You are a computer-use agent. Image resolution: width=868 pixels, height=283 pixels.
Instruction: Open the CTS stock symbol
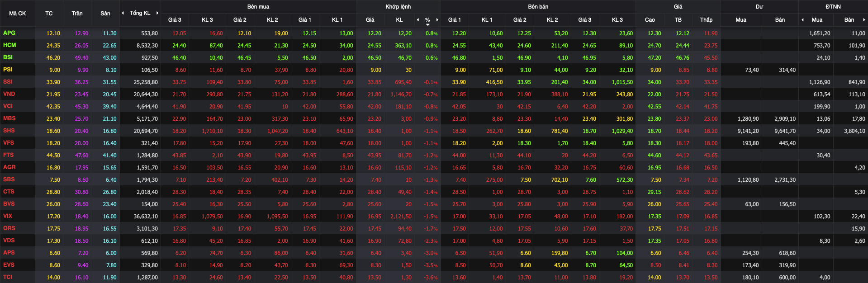[x=9, y=192]
